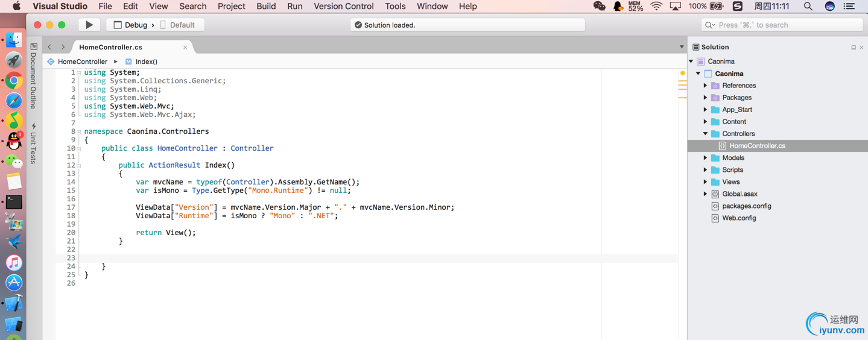Screen dimensions: 868x340
Task: Open Finder from the Dock
Action: [14, 40]
